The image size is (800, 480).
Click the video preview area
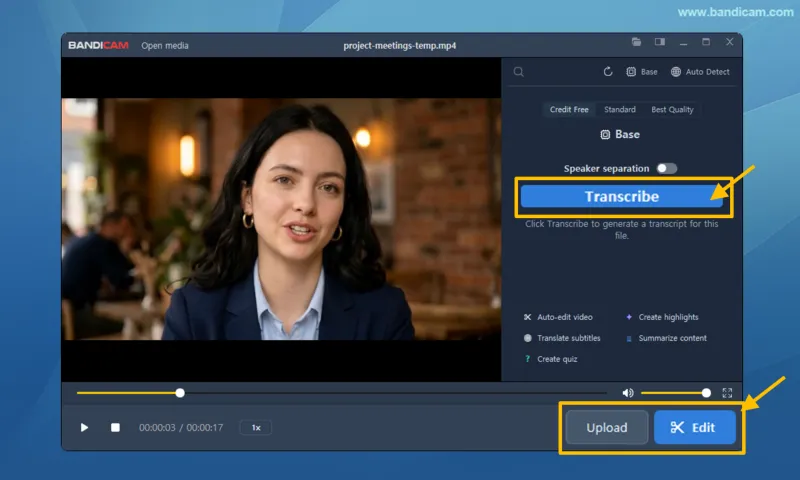point(281,219)
